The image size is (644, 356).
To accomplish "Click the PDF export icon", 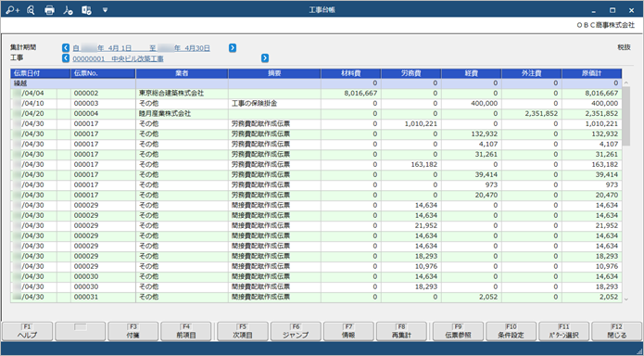I will click(68, 10).
